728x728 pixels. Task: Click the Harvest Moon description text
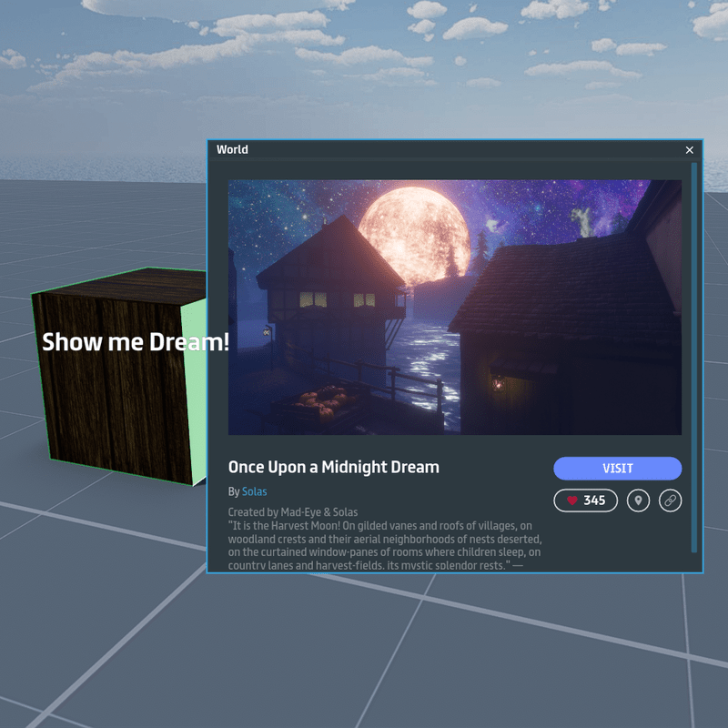coord(384,539)
